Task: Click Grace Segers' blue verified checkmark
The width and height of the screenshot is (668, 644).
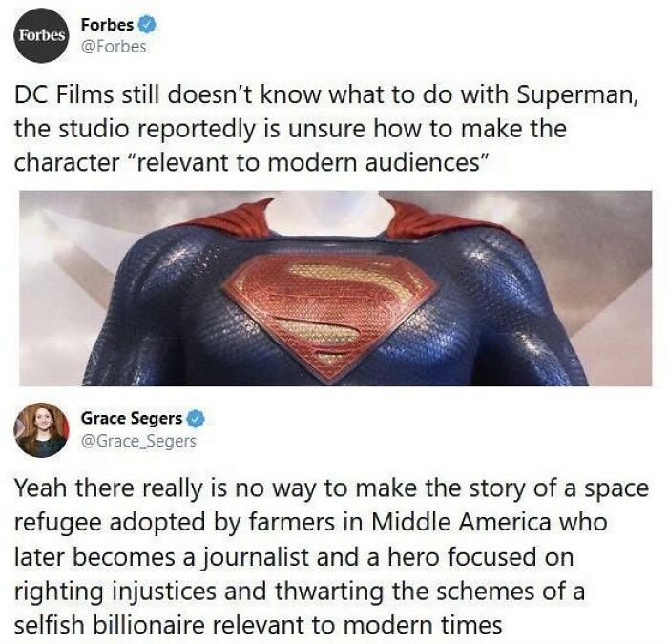Action: pyautogui.click(x=196, y=419)
